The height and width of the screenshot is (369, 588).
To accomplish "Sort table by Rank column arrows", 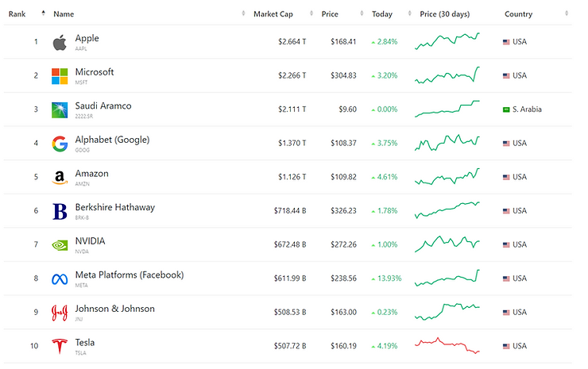I will (x=44, y=13).
